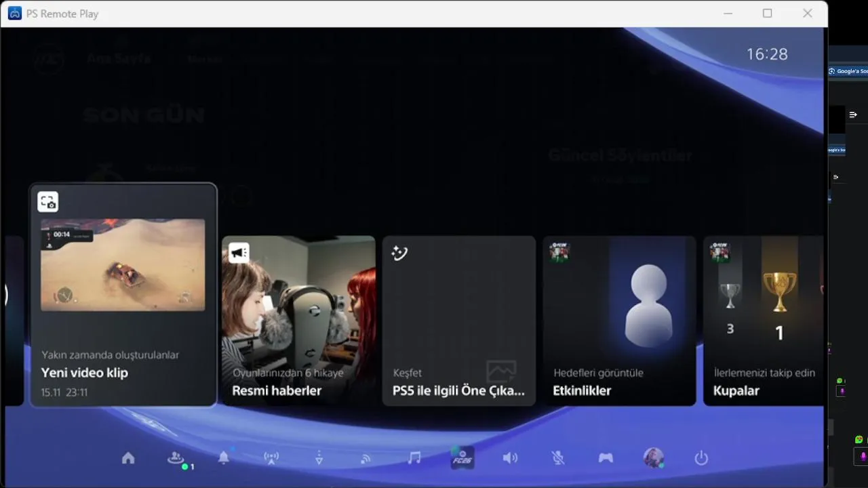Open Yeni video klip card
This screenshot has height=488, width=868.
[x=123, y=295]
